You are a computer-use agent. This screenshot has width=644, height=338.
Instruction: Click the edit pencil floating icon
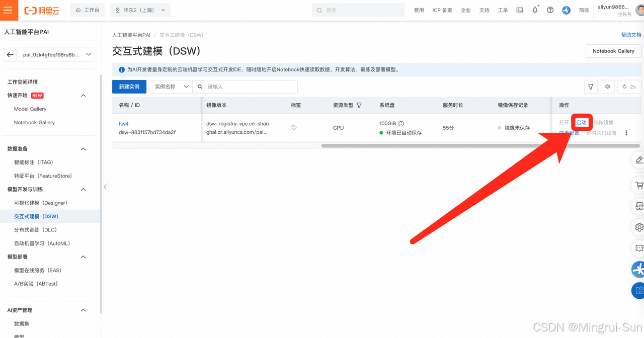(638, 159)
